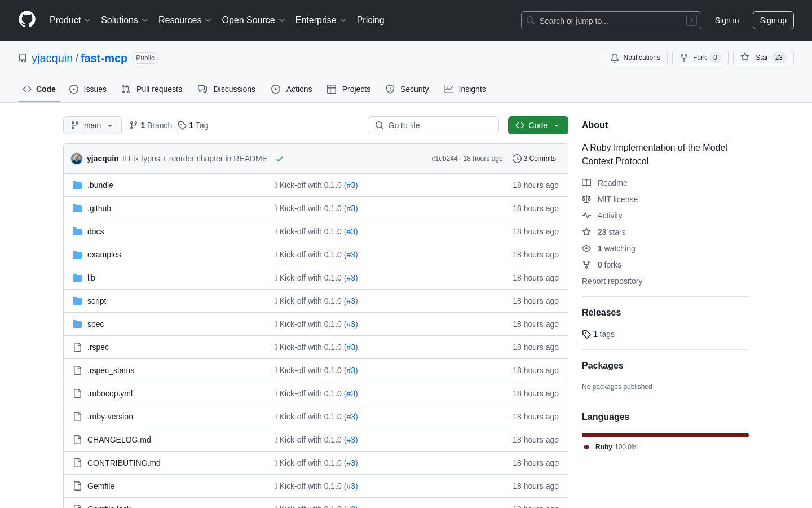The width and height of the screenshot is (812, 508).
Task: Click the Sign in link
Action: [727, 20]
